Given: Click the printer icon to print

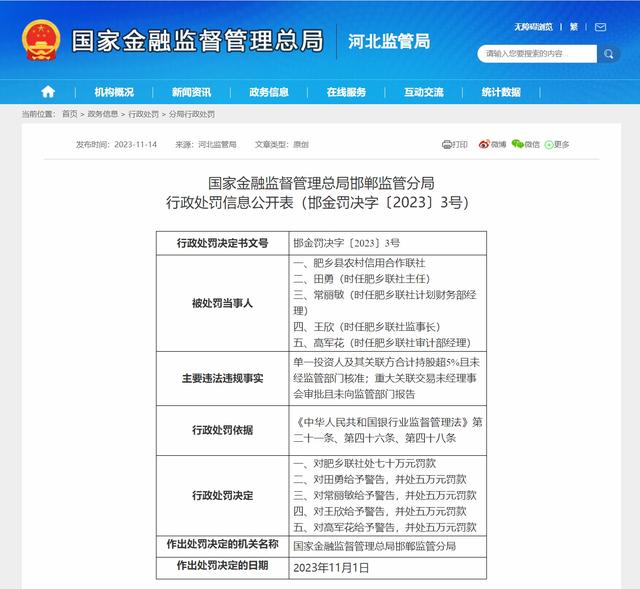Looking at the screenshot, I should pyautogui.click(x=447, y=144).
